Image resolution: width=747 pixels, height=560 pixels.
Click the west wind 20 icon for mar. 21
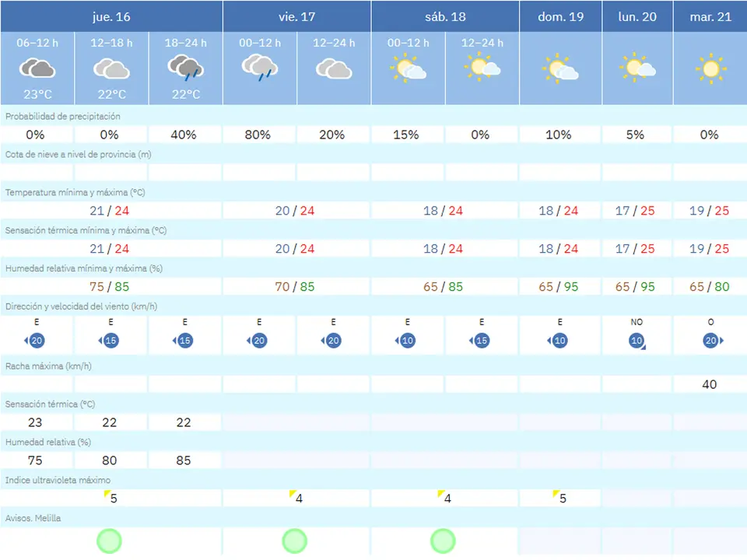(713, 341)
